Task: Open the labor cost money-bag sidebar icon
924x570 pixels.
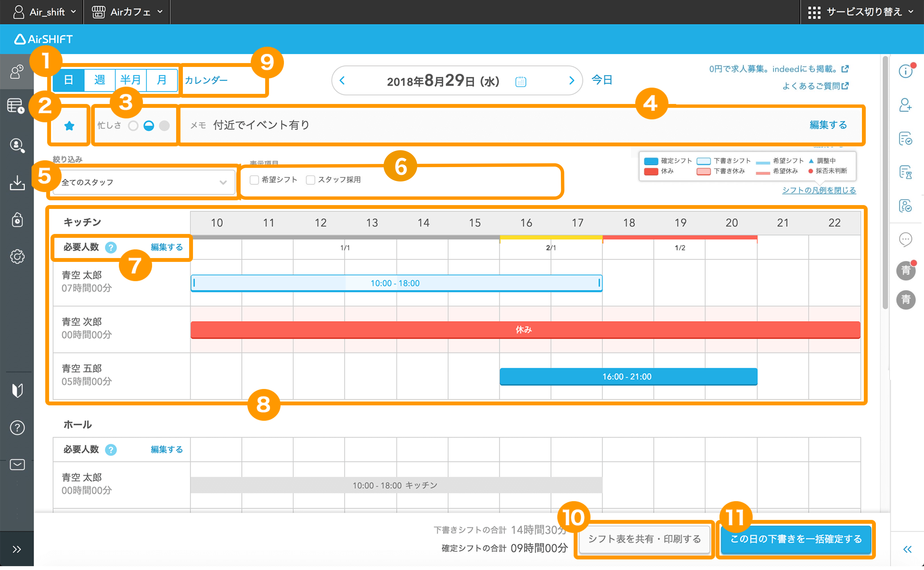Action: click(x=17, y=219)
